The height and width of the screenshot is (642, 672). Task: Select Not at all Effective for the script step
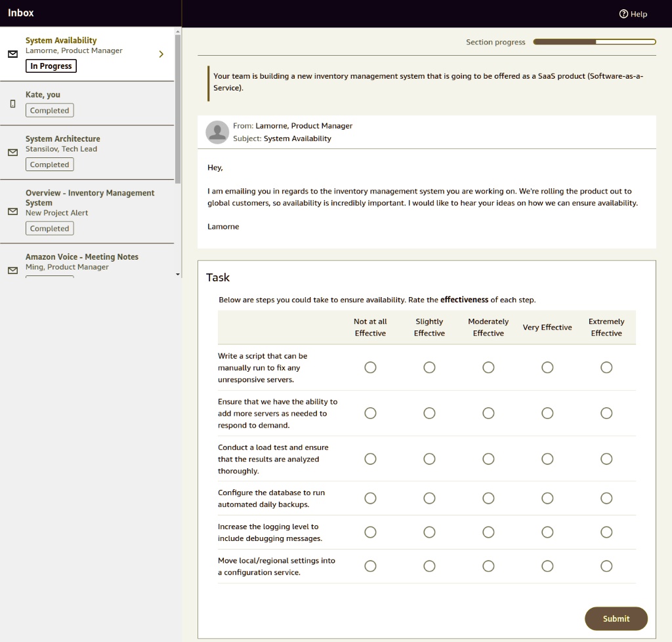370,367
